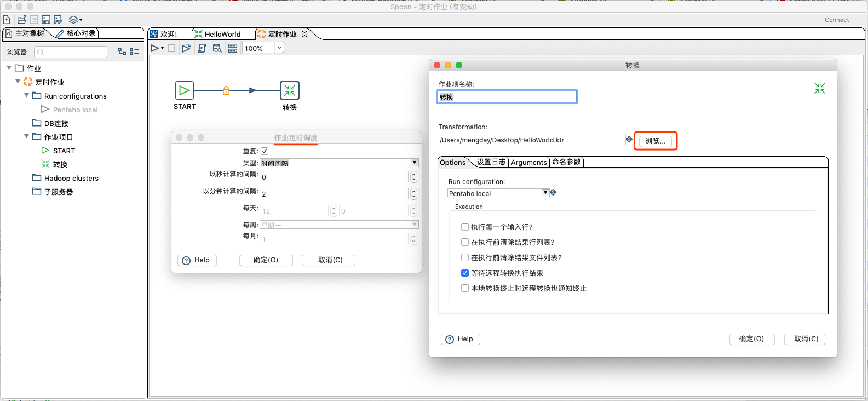This screenshot has height=401, width=868.
Task: Toggle the 重复 checkbox
Action: point(265,151)
